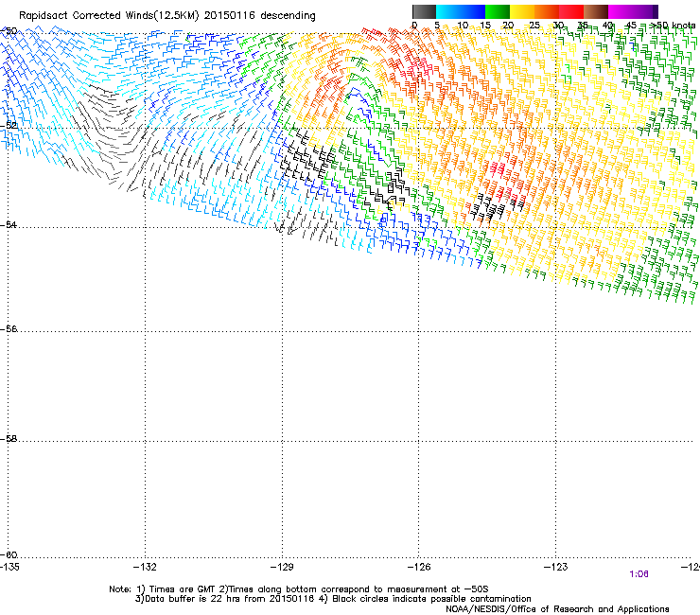700x615 pixels.
Task: Click the 'Note: 1) Times are GMT' line
Action: pos(299,589)
